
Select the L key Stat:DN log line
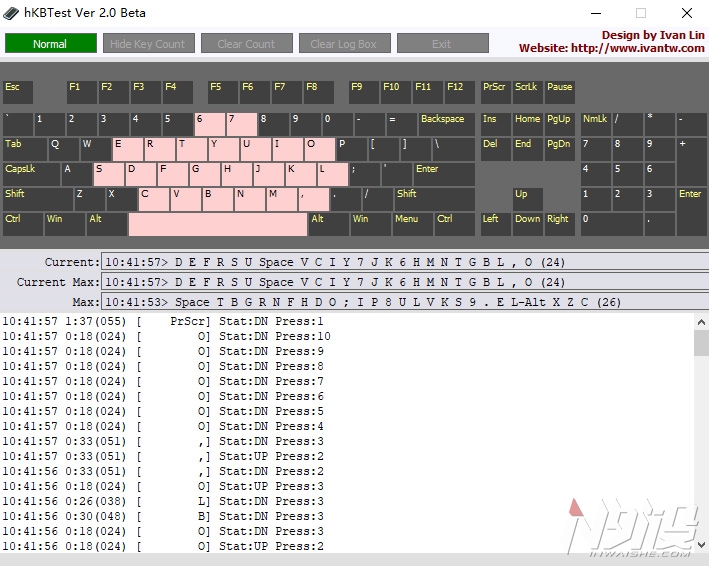pos(163,501)
